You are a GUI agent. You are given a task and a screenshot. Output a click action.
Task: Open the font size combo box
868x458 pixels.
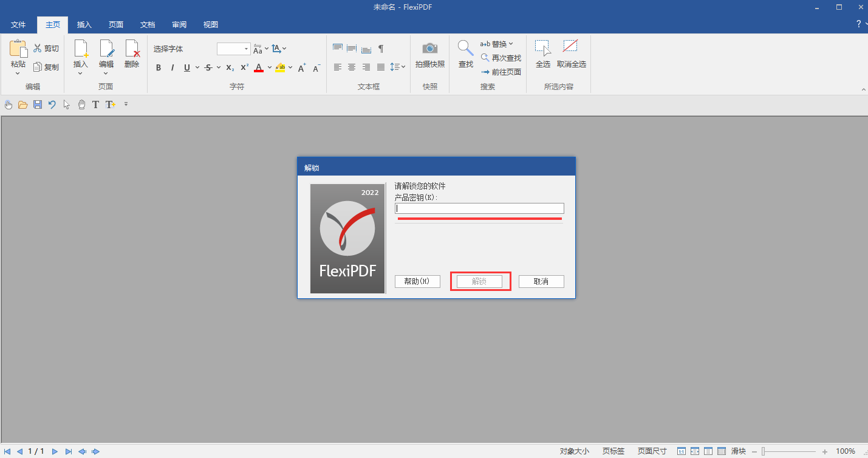tap(234, 49)
